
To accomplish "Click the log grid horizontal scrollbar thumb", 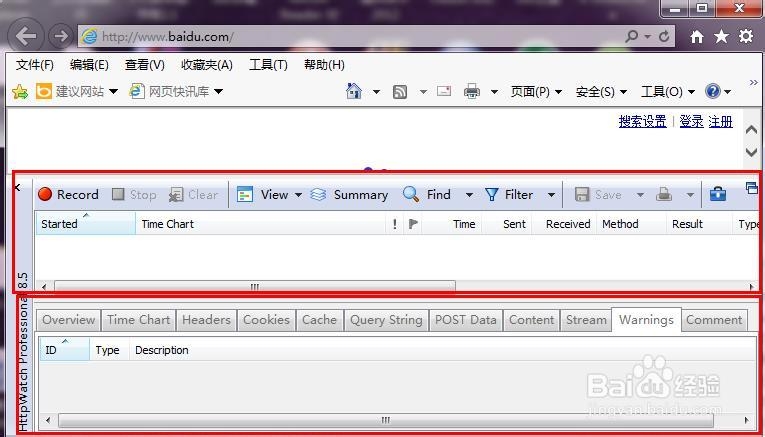I will click(255, 287).
